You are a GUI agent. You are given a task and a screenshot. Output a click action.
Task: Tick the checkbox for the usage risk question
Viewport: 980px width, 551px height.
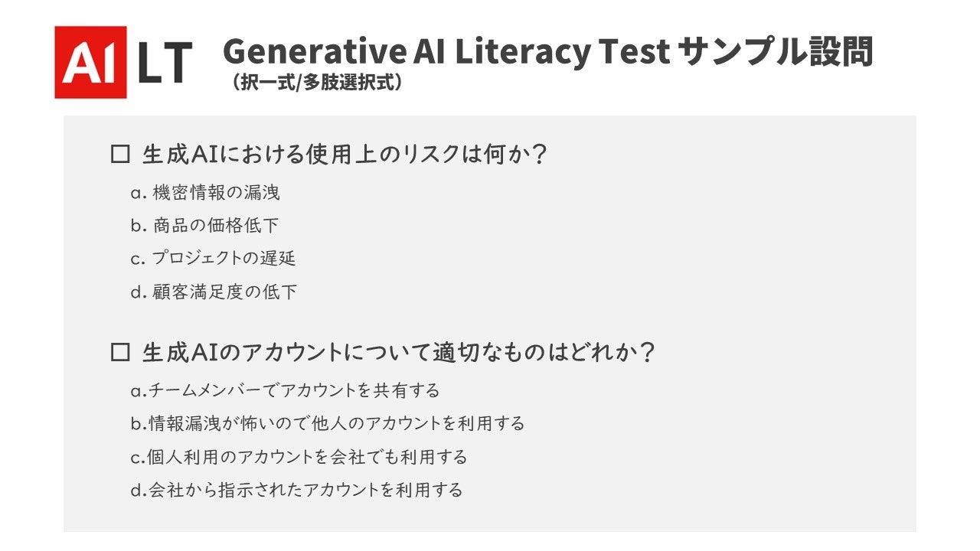[x=120, y=155]
